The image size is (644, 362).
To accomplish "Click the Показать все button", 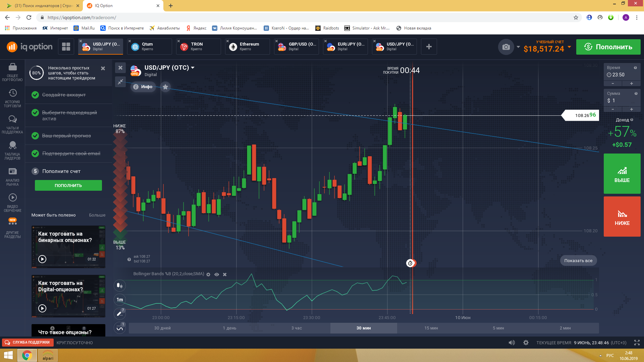I will [578, 261].
